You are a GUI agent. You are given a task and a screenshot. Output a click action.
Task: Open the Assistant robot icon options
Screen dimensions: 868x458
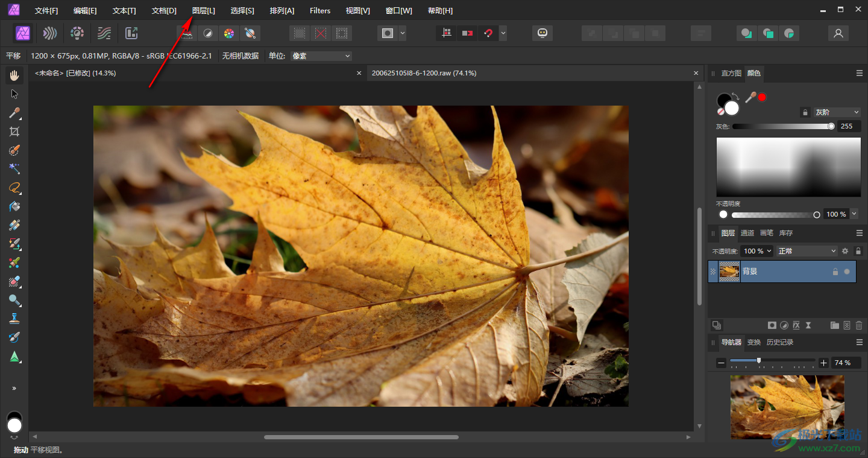coord(542,33)
